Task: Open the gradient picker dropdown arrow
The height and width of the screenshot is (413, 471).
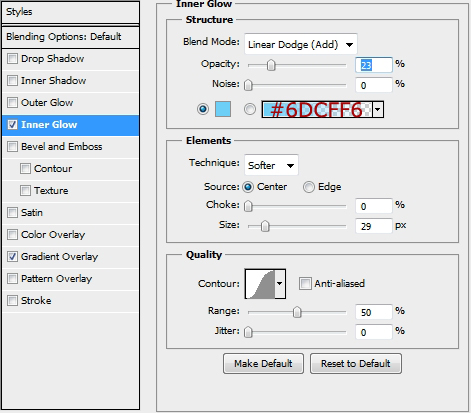Action: pos(378,109)
